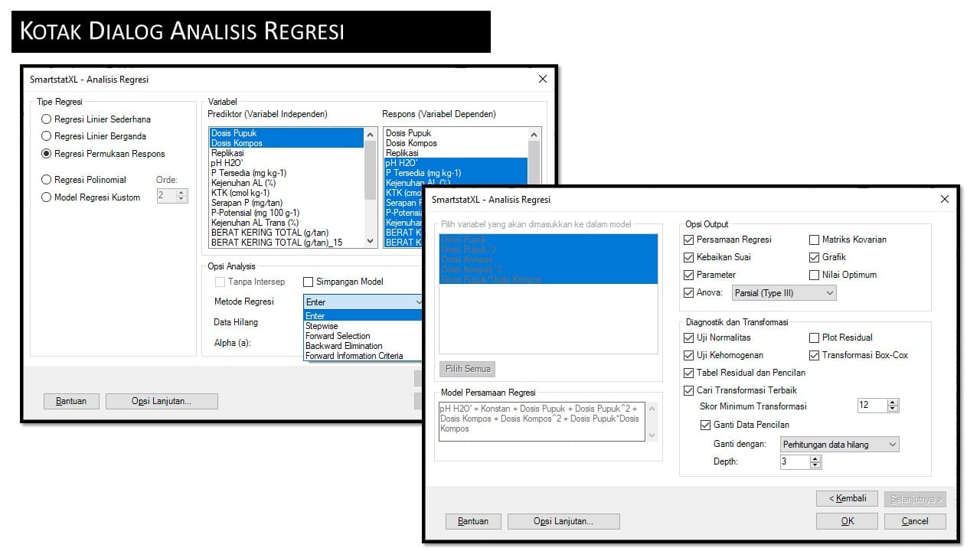Click the "Pilih Semua" button
980x551 pixels.
(467, 369)
